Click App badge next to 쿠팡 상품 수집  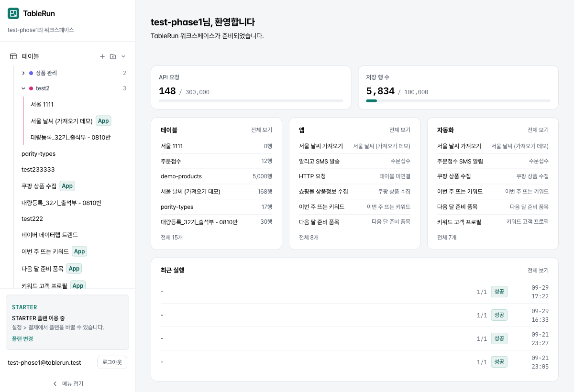click(67, 186)
